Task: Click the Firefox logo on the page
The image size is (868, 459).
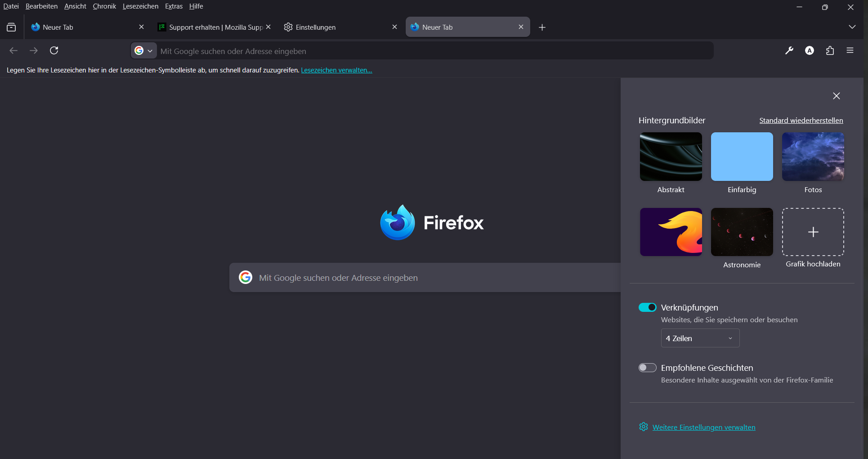Action: click(397, 222)
